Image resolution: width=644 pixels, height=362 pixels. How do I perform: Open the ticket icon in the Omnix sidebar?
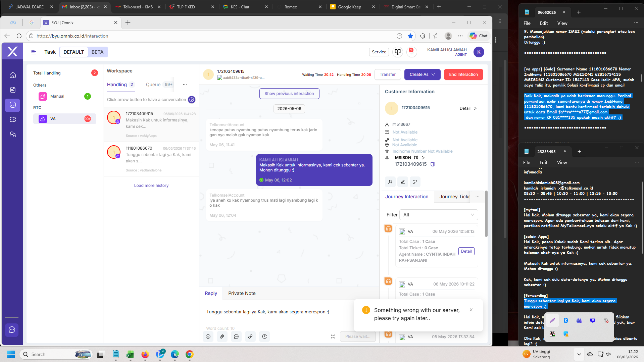[13, 119]
